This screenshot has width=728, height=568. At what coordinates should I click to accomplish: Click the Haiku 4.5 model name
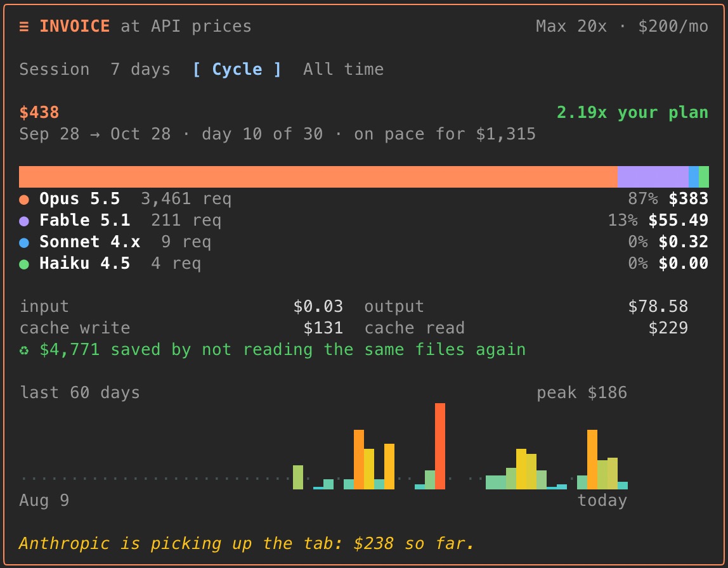84,263
